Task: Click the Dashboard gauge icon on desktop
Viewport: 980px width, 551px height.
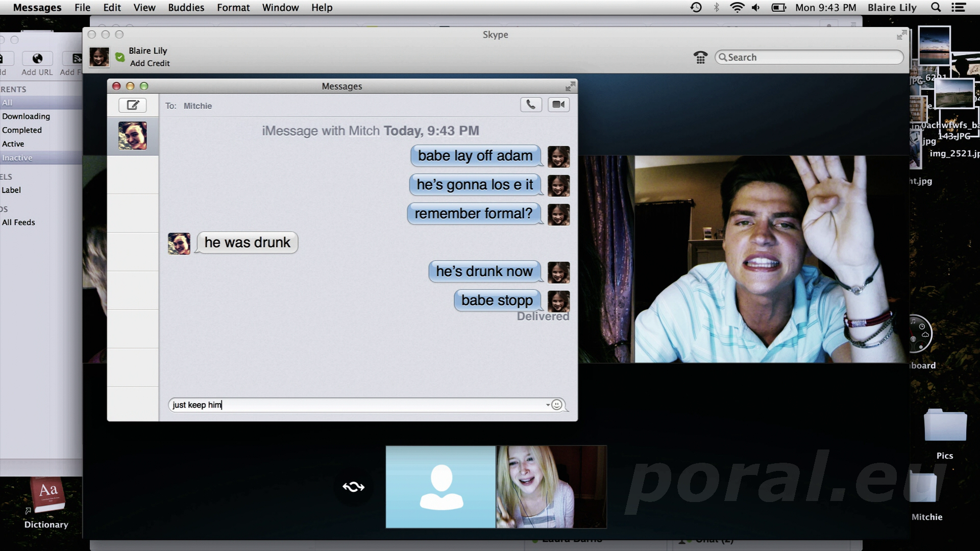Action: [x=920, y=334]
